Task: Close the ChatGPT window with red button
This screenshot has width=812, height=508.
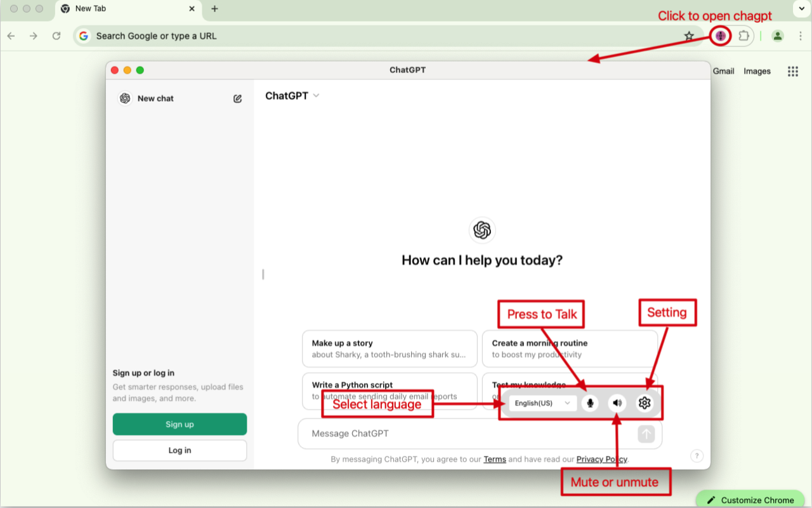Action: [x=115, y=70]
